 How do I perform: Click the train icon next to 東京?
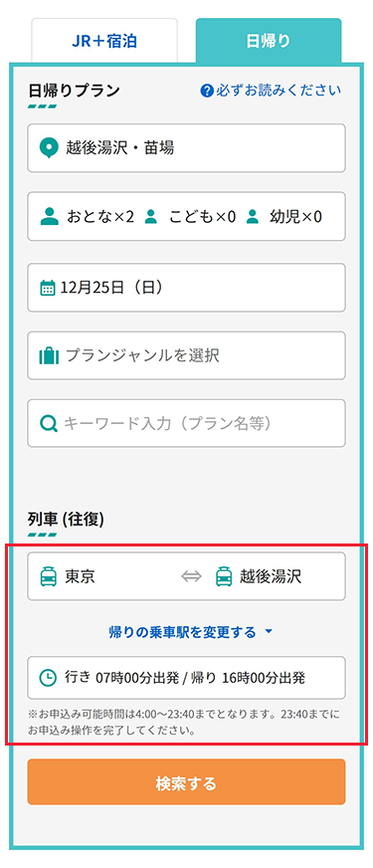(x=49, y=576)
